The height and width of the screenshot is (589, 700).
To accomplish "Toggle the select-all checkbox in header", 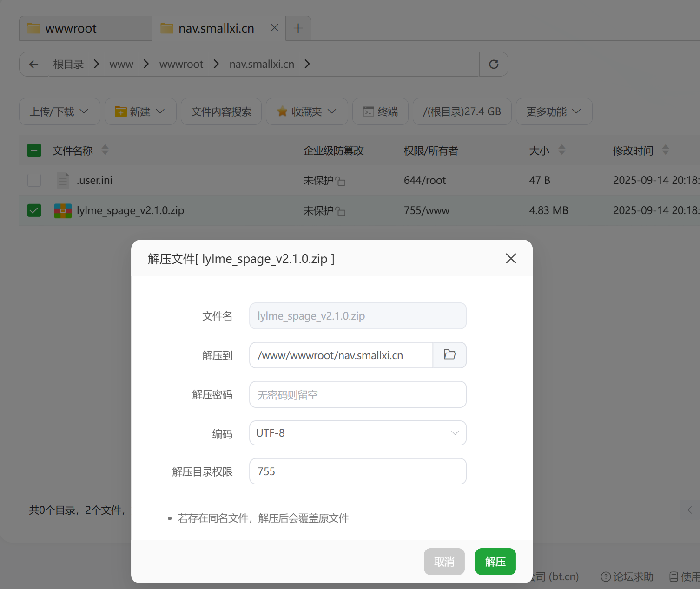I will pyautogui.click(x=34, y=150).
